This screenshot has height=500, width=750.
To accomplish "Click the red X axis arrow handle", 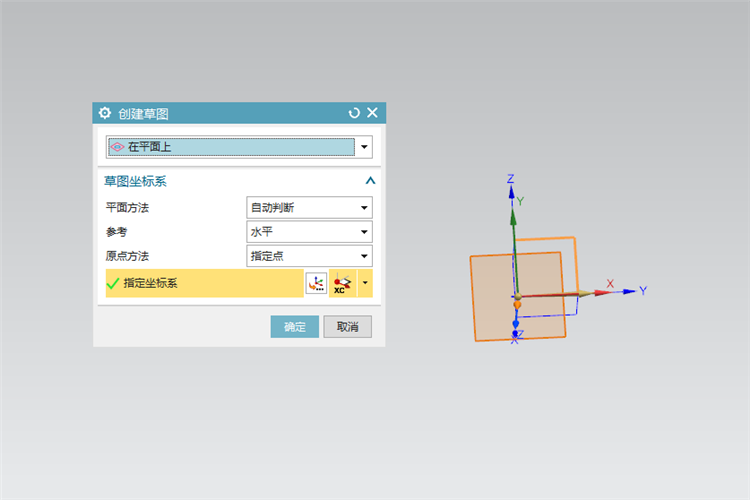I will pyautogui.click(x=603, y=292).
